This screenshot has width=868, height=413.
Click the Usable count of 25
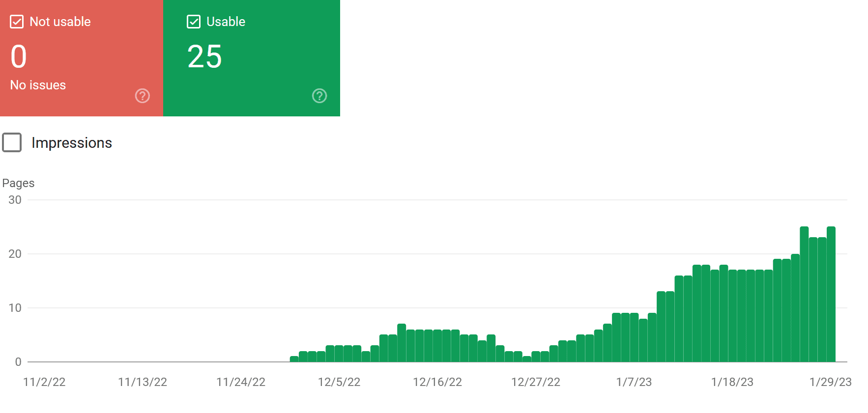tap(204, 56)
